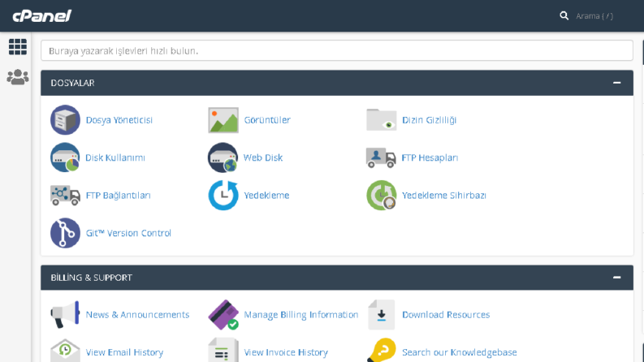Launch the Yedekleme Sihirbazı icon

(x=381, y=196)
